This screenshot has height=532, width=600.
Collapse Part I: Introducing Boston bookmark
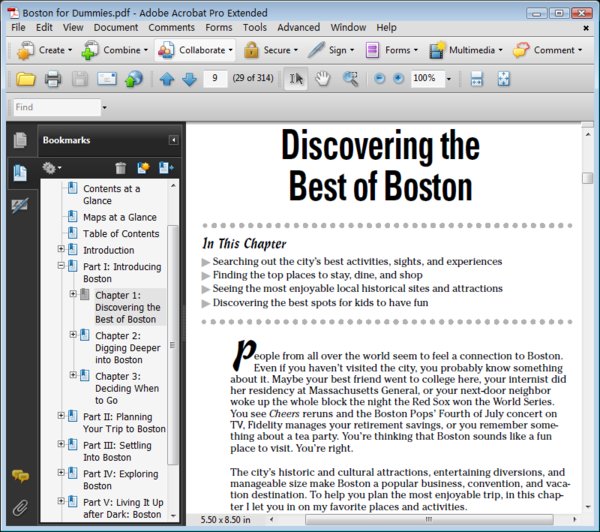pyautogui.click(x=61, y=267)
